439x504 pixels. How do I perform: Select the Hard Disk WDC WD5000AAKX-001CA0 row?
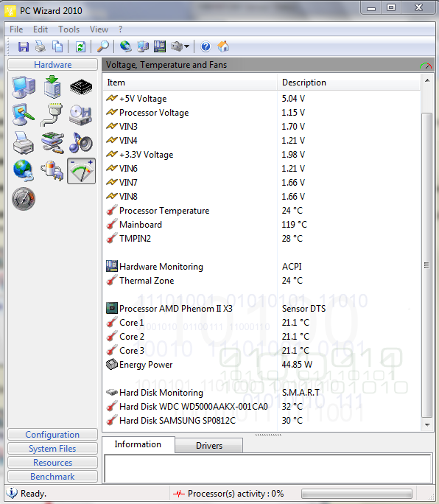point(261,407)
